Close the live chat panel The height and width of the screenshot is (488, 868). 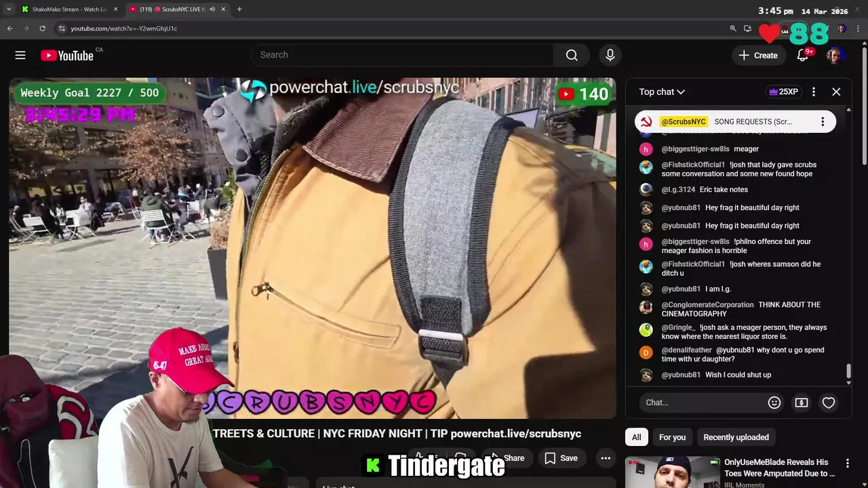point(836,91)
